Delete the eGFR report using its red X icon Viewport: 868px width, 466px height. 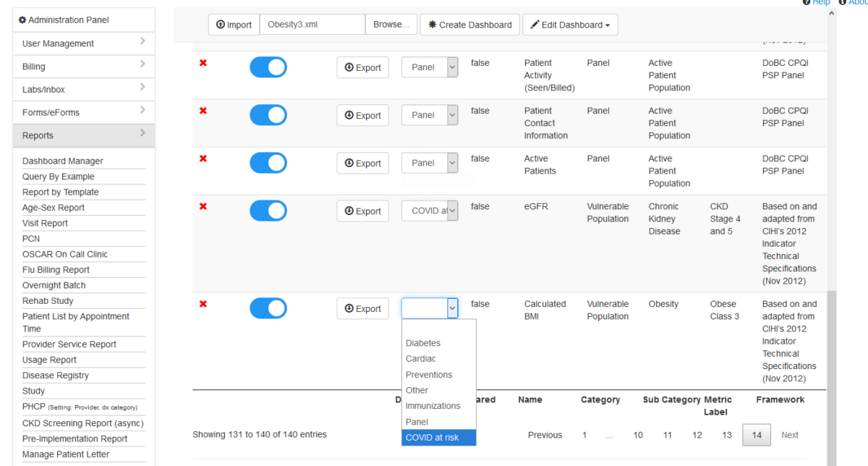(203, 211)
